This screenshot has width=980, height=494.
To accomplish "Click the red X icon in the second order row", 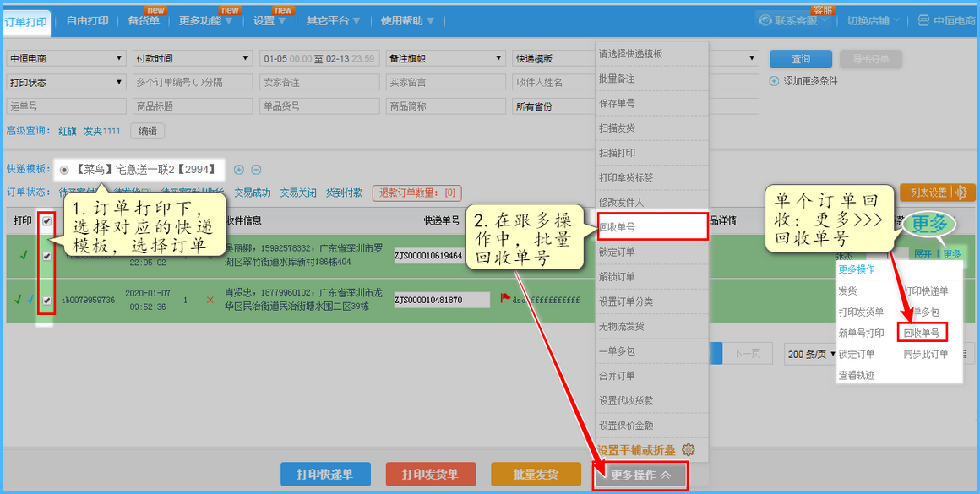I will pyautogui.click(x=210, y=300).
